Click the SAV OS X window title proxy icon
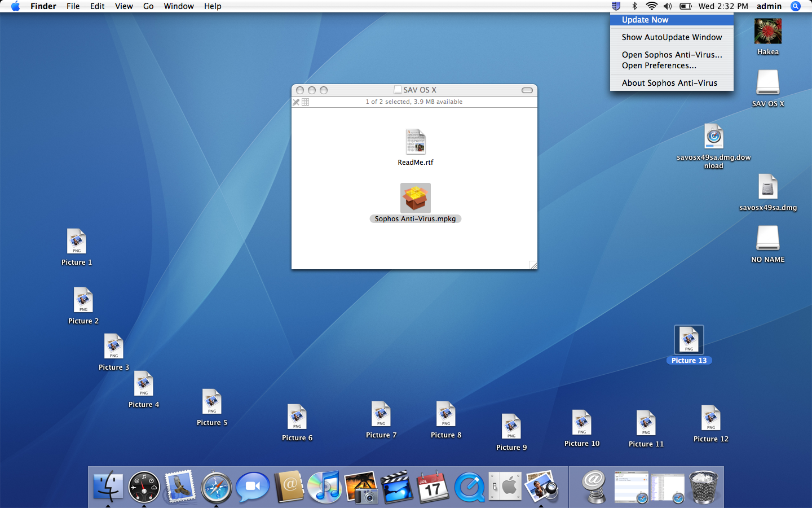Viewport: 812px width, 508px height. point(398,90)
